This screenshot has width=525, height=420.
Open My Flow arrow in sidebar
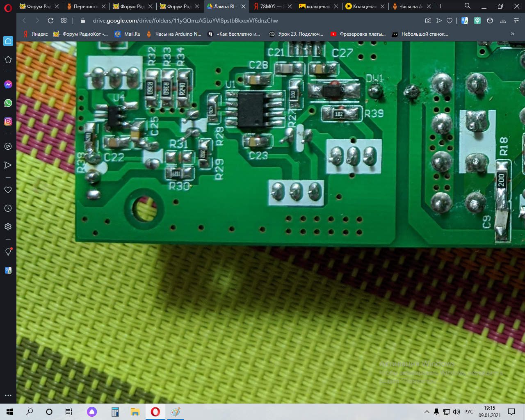tap(8, 165)
